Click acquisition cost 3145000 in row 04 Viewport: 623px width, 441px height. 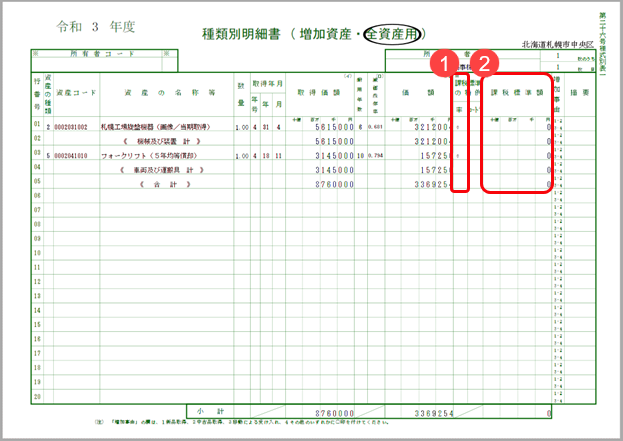(x=335, y=170)
